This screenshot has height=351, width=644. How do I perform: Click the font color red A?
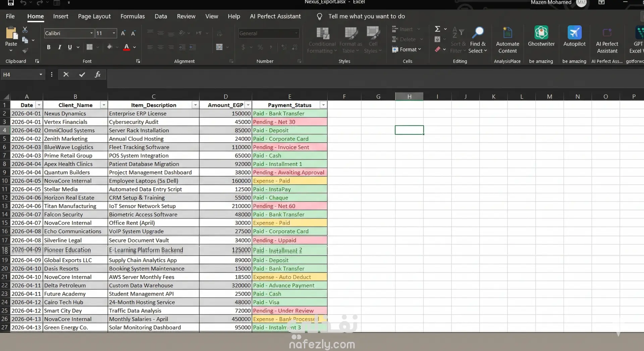126,47
